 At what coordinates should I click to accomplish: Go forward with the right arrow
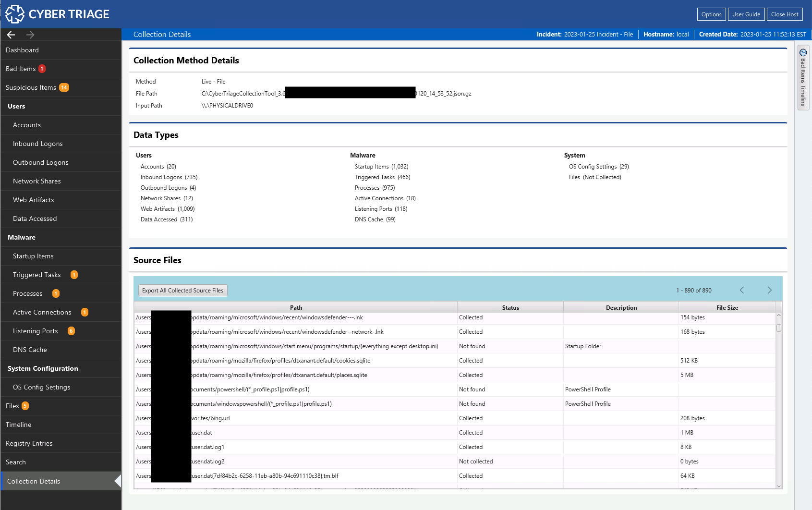point(30,35)
